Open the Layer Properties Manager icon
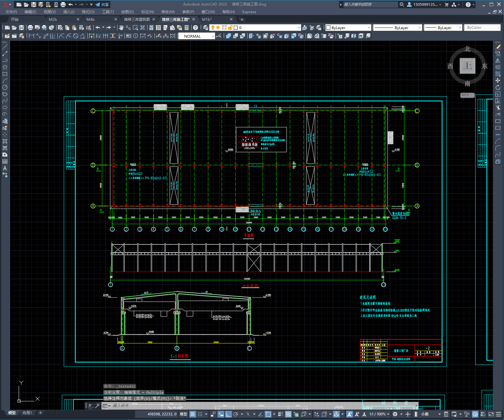The height and width of the screenshot is (420, 504). click(206, 28)
